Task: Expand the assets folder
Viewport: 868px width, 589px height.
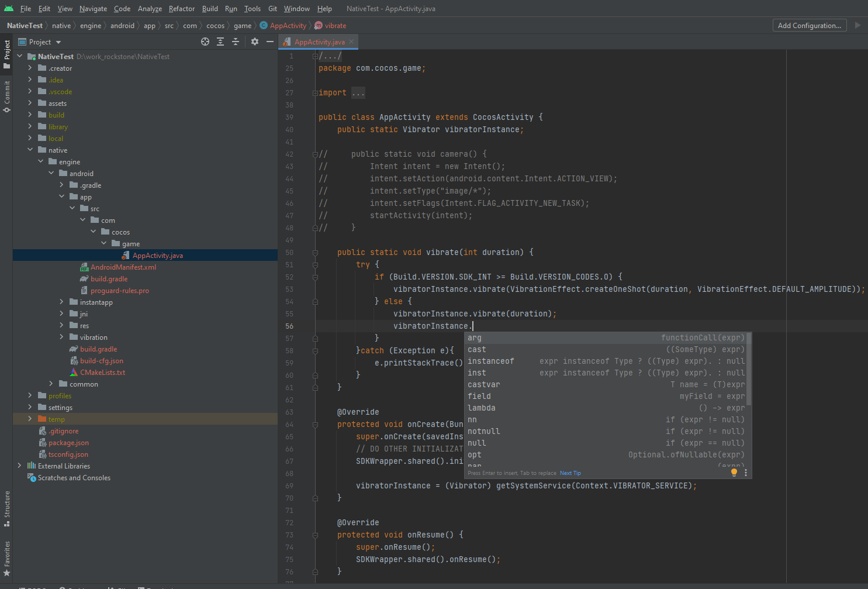Action: pos(30,104)
